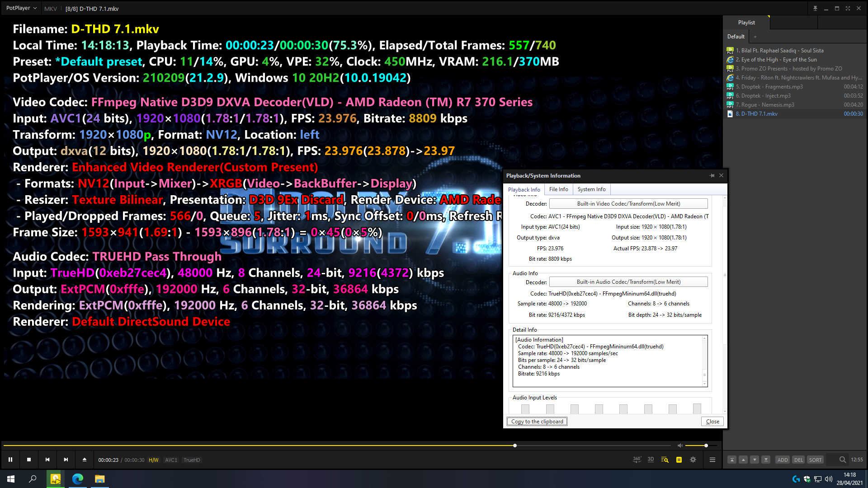Open File Explorer from the taskbar
The width and height of the screenshot is (868, 488).
pyautogui.click(x=99, y=479)
